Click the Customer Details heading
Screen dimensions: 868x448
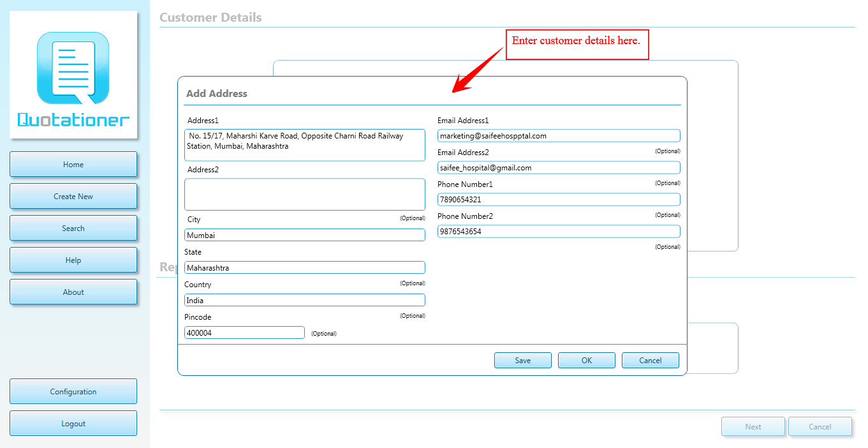coord(210,17)
